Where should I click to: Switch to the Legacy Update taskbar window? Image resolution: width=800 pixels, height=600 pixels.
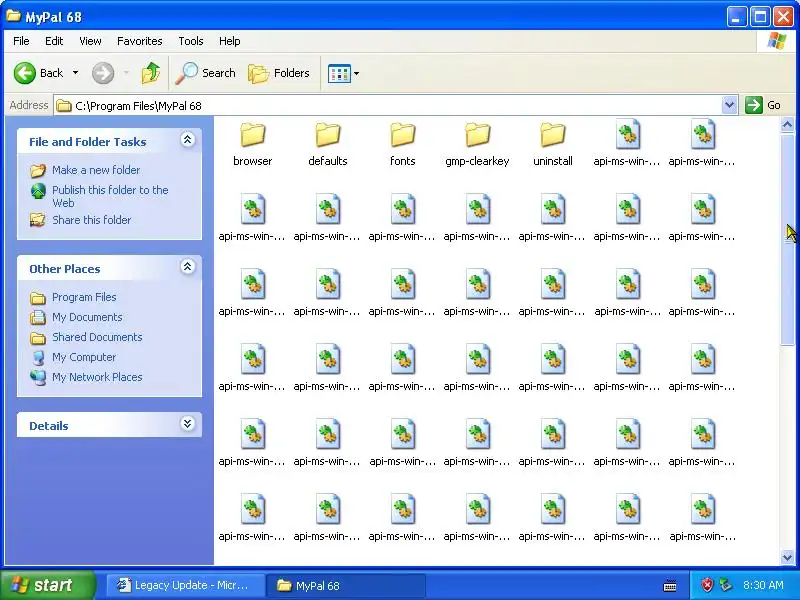[x=186, y=585]
